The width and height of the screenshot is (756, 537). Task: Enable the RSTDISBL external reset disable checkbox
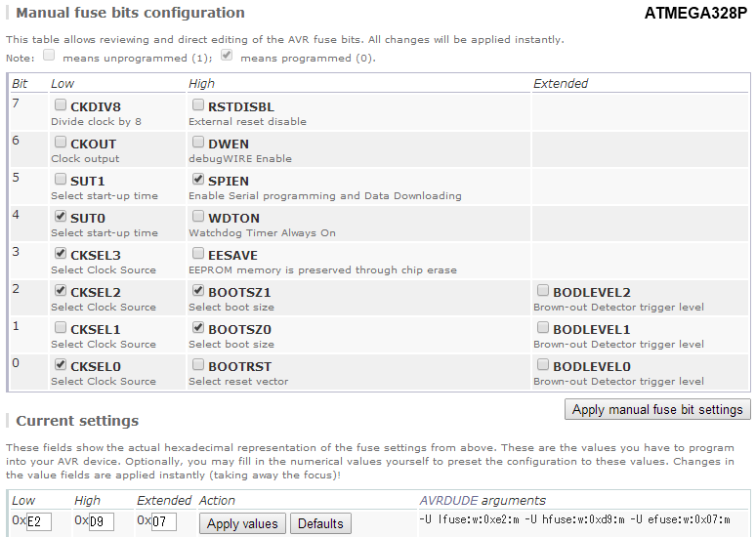[198, 105]
